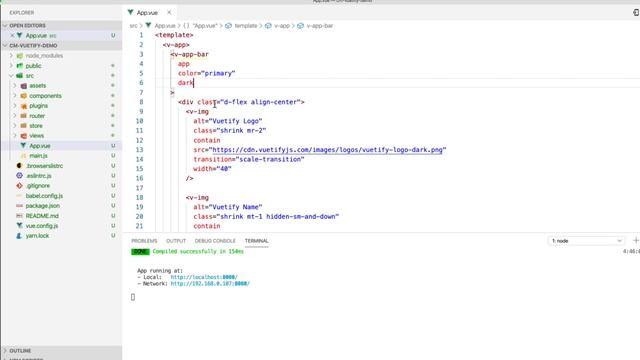Image resolution: width=640 pixels, height=360 pixels.
Task: Click the router folder icon
Action: [x=24, y=116]
